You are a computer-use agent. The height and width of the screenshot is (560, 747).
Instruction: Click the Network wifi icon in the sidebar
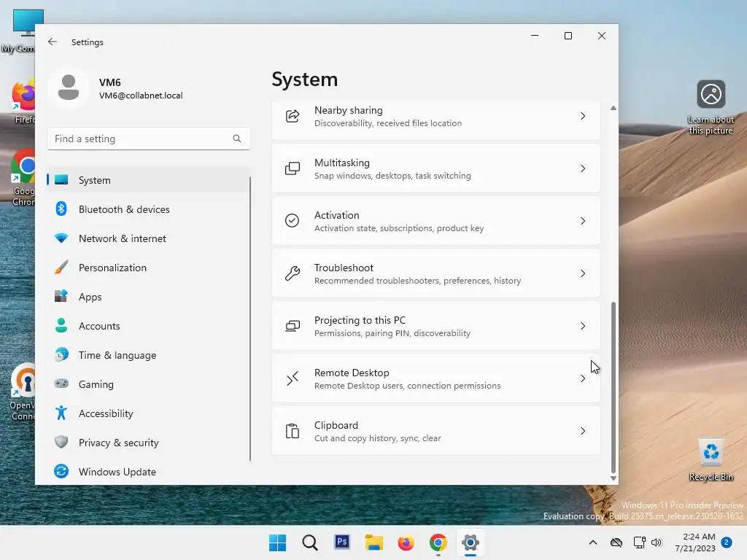[x=61, y=238]
